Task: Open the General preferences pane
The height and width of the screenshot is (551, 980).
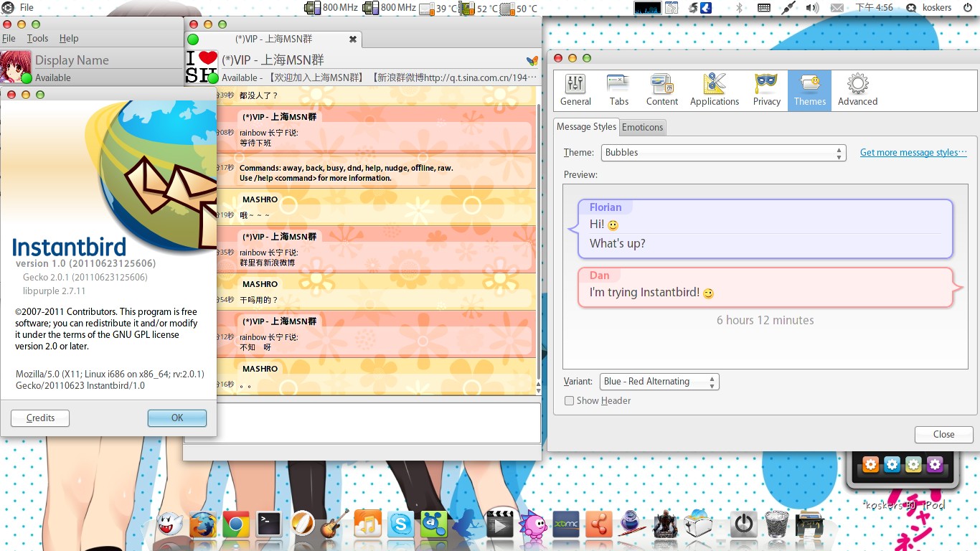Action: click(575, 90)
